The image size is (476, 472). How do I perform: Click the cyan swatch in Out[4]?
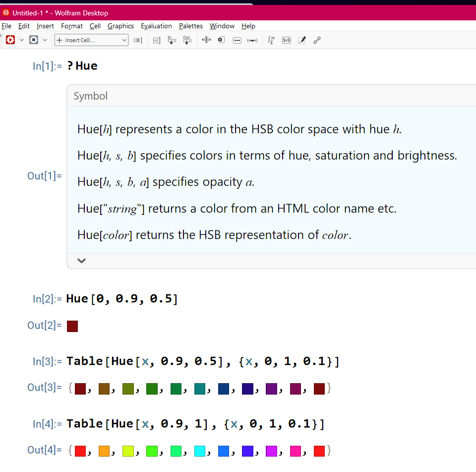pyautogui.click(x=200, y=451)
